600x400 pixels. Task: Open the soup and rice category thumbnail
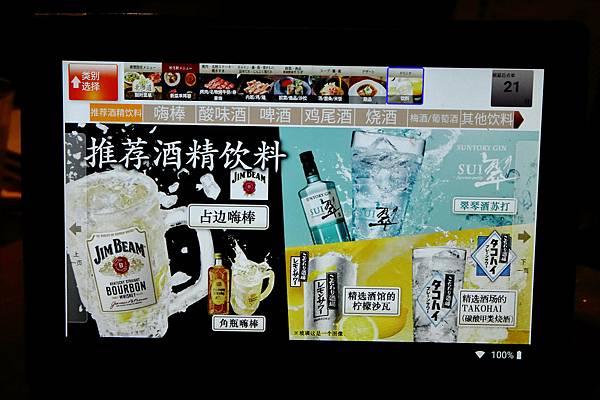click(x=330, y=85)
